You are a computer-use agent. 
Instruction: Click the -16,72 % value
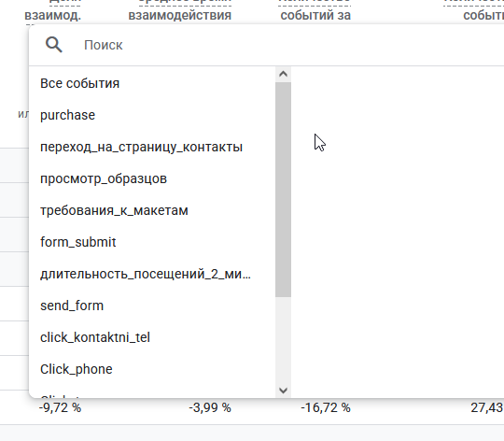click(x=326, y=407)
